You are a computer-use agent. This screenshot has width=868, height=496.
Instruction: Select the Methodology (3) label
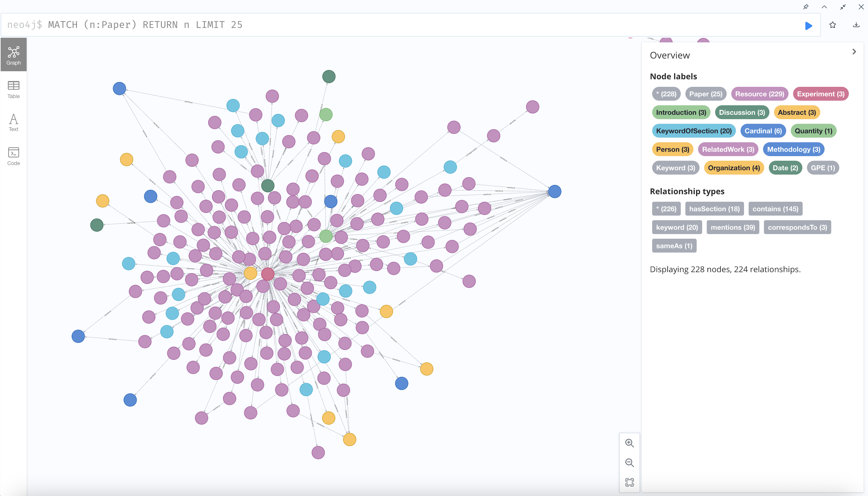794,149
